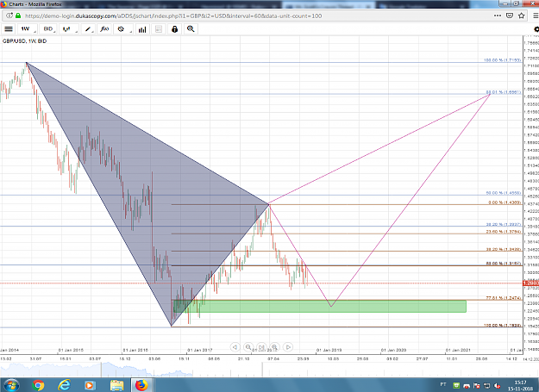Launch Google Chrome from taskbar
Image resolution: width=539 pixels, height=392 pixels.
point(38,385)
